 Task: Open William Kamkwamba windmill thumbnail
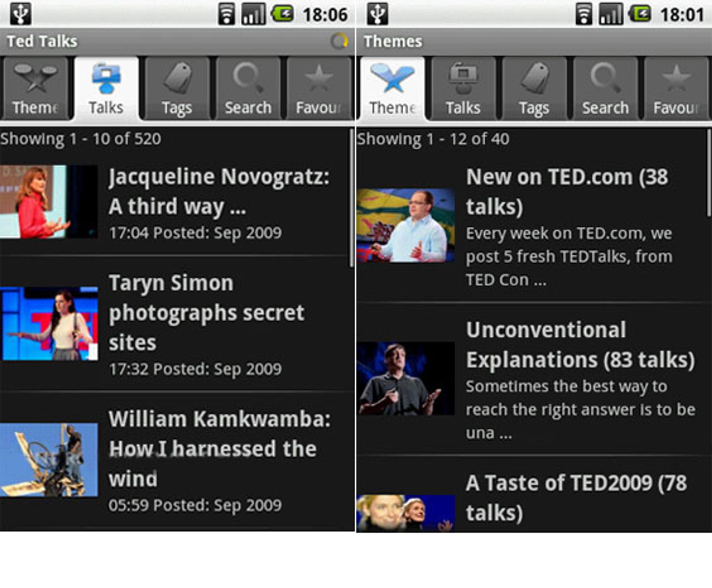click(x=49, y=460)
